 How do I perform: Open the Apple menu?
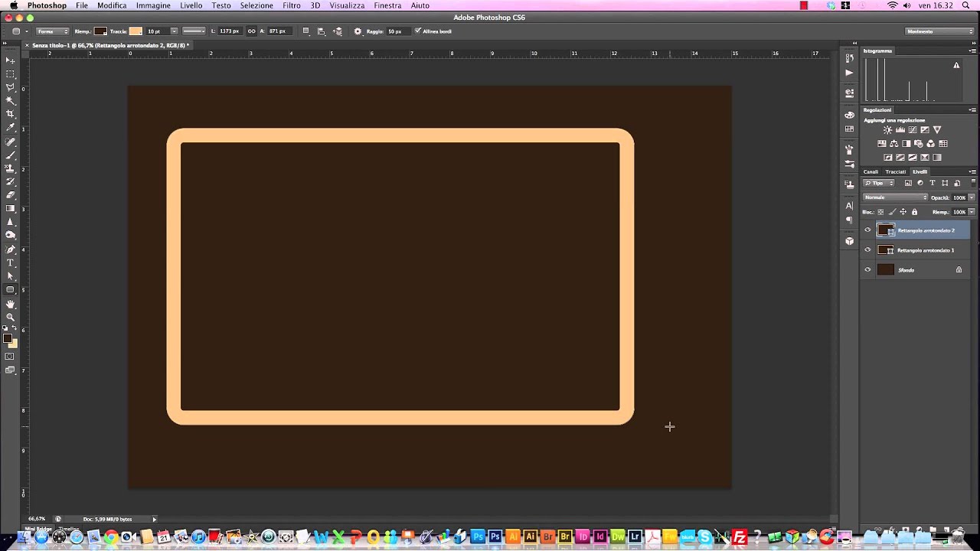(x=14, y=5)
